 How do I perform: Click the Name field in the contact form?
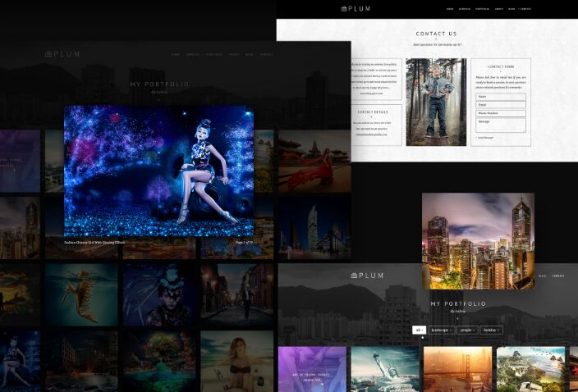(x=501, y=97)
